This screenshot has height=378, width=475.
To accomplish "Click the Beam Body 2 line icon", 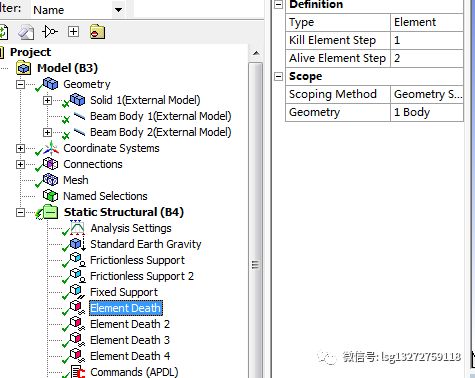I will tap(79, 132).
